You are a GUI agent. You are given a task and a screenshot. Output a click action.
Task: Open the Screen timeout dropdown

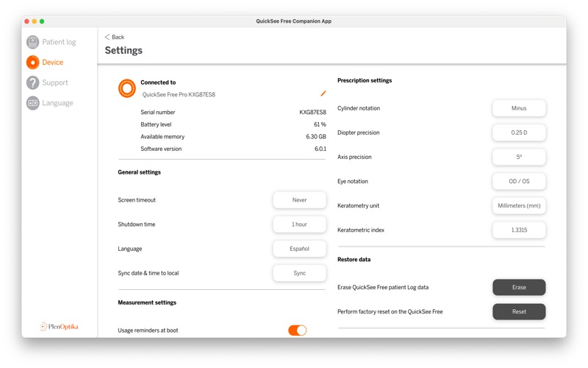[300, 200]
